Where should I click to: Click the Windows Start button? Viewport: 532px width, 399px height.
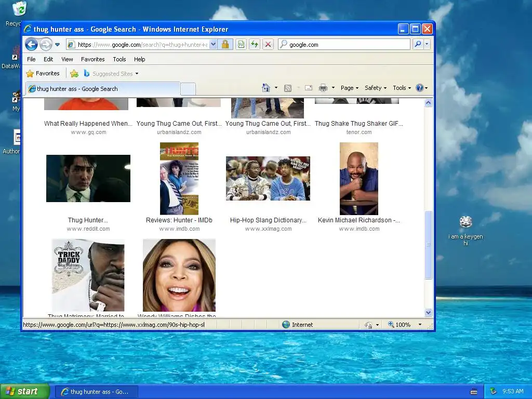click(25, 391)
